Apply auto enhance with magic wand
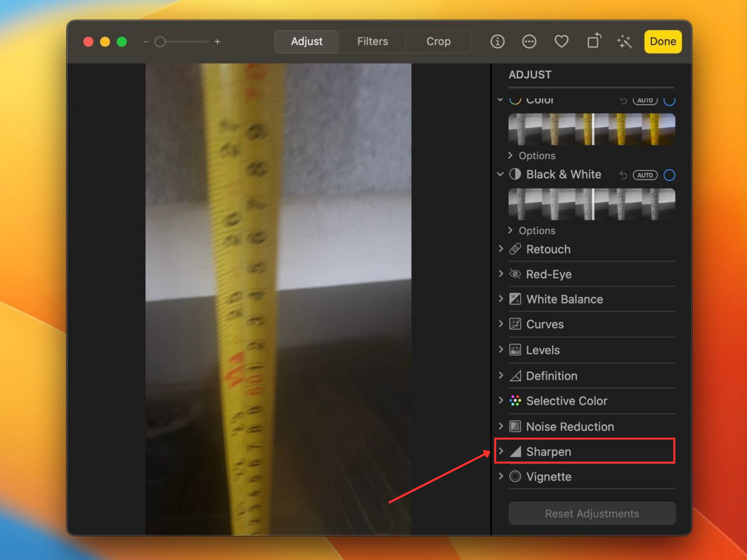 click(x=625, y=41)
